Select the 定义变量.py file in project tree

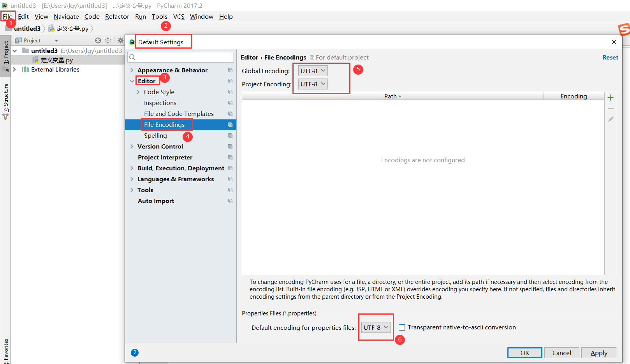click(57, 60)
